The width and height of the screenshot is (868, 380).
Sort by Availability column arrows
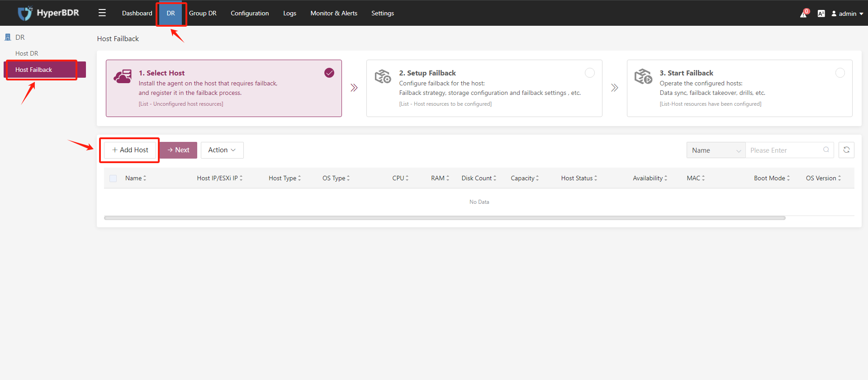click(666, 178)
